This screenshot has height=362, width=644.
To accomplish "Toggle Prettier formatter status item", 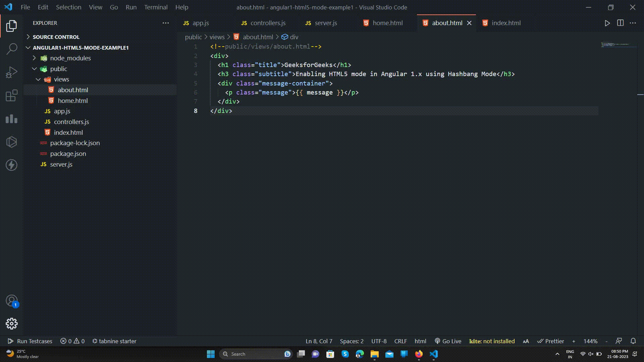I will coord(550,341).
